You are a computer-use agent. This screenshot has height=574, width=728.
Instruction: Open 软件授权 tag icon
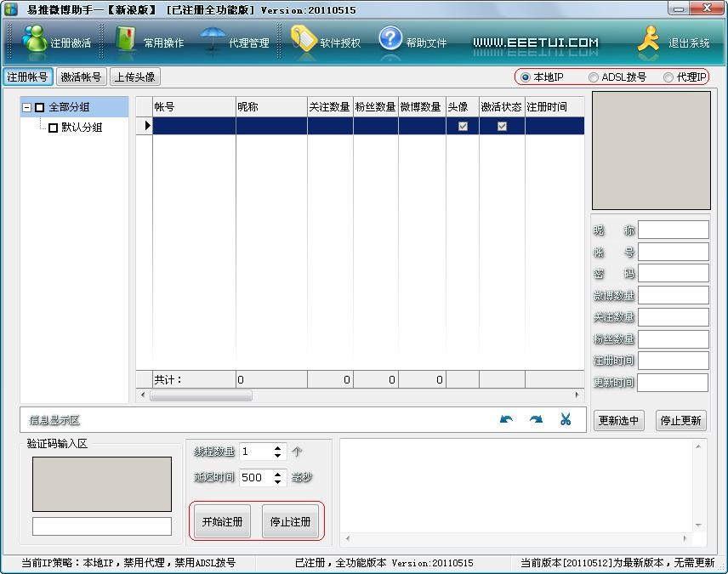coord(303,39)
